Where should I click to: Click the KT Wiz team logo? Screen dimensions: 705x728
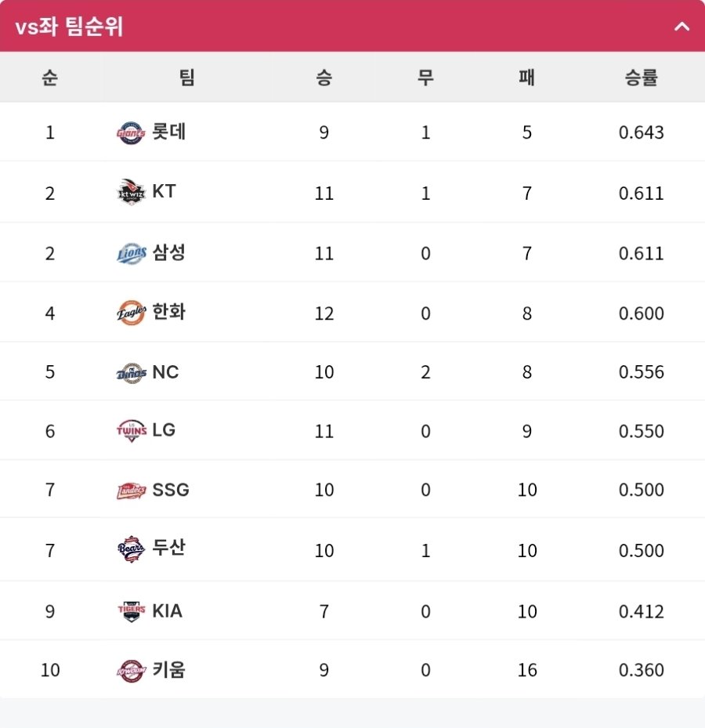(131, 192)
